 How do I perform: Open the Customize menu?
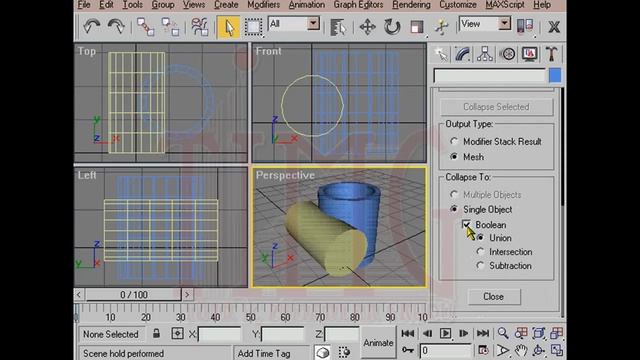tap(458, 5)
